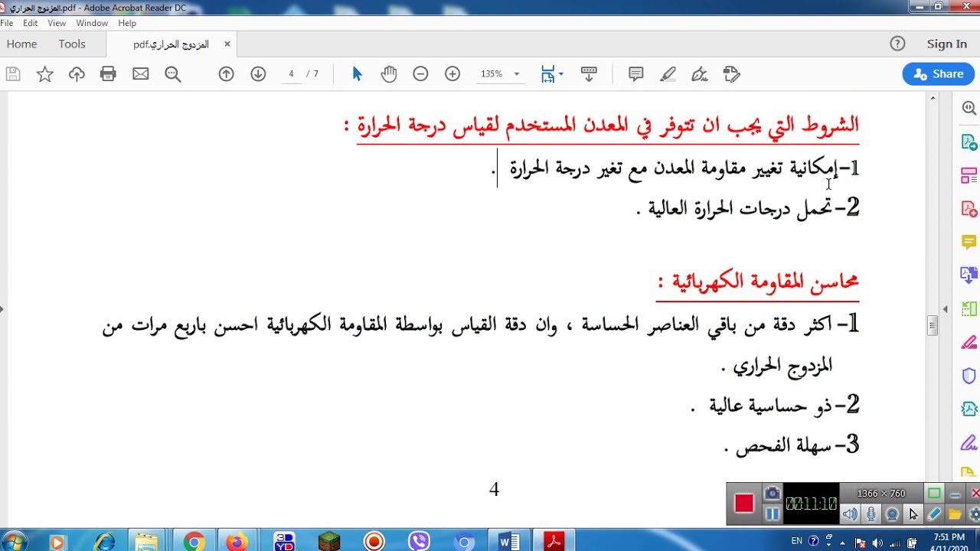Stop recording with the red square
This screenshot has height=551, width=980.
coord(744,503)
